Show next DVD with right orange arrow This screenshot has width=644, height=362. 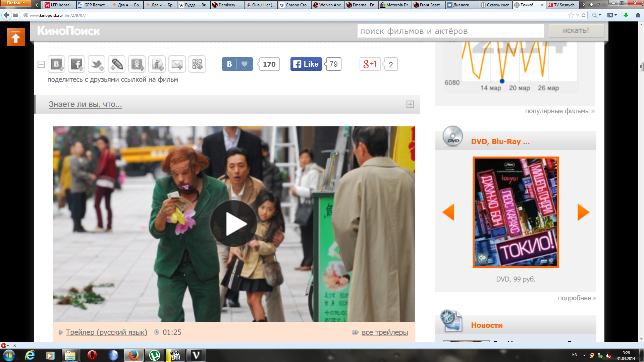point(583,212)
